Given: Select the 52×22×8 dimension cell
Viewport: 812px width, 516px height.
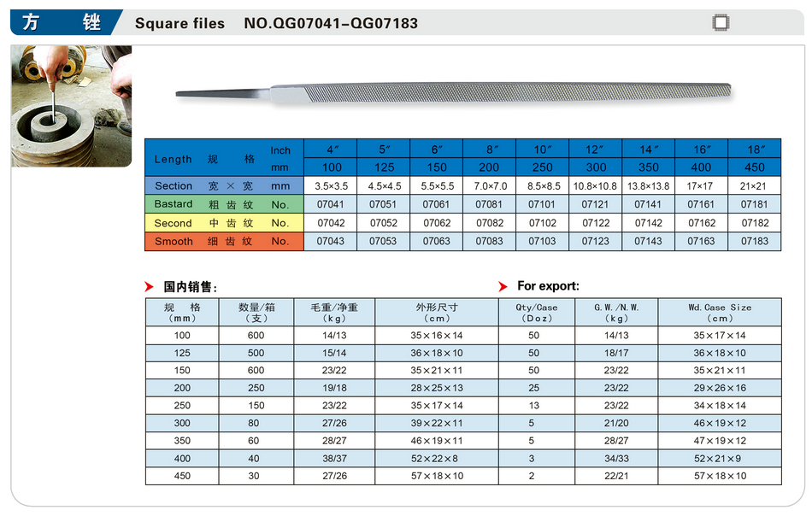Looking at the screenshot, I should click(x=437, y=459).
